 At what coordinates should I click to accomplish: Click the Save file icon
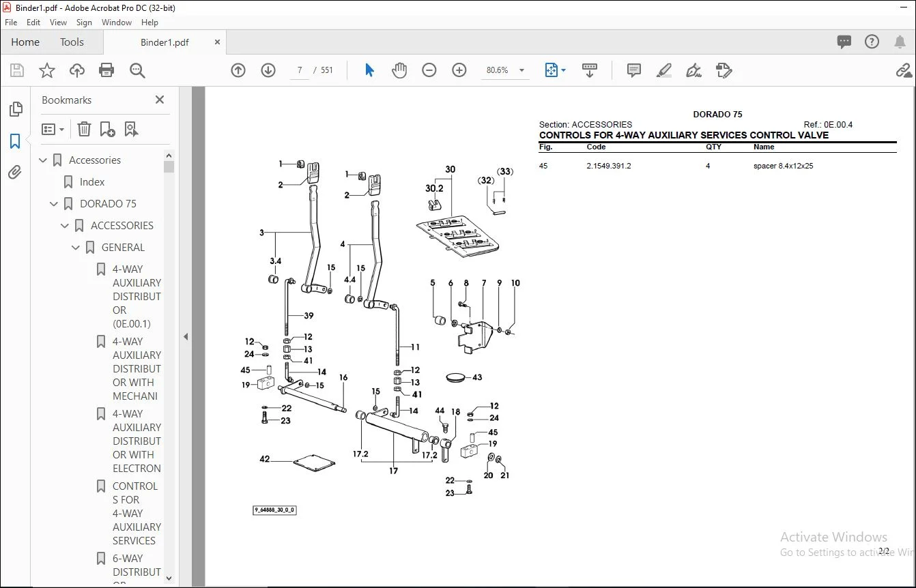(x=17, y=70)
